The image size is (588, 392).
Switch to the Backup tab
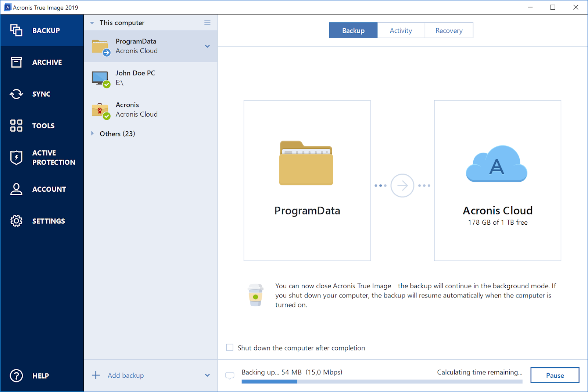353,31
